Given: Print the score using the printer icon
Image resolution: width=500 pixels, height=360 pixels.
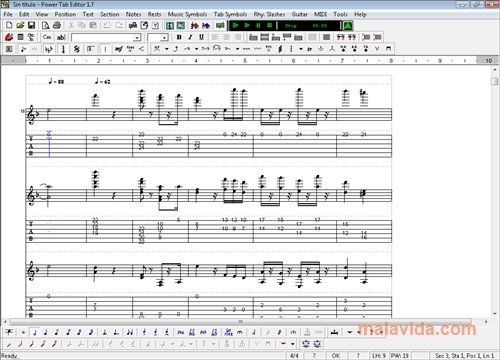Looking at the screenshot, I should (x=57, y=25).
